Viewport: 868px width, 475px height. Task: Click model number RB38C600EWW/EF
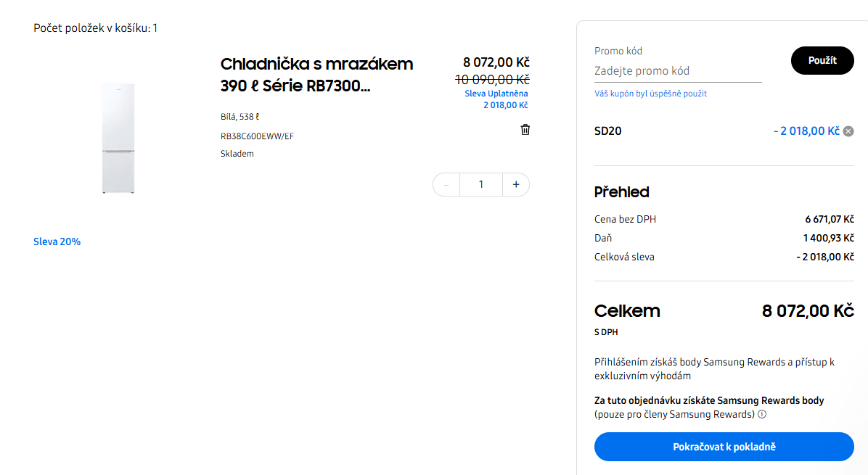[257, 135]
